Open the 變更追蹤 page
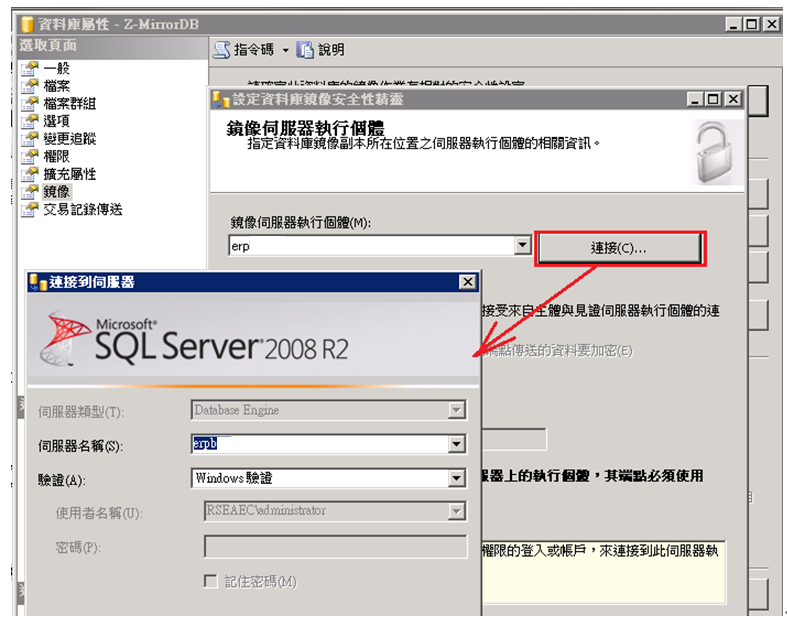Image resolution: width=787 pixels, height=621 pixels. tap(69, 139)
